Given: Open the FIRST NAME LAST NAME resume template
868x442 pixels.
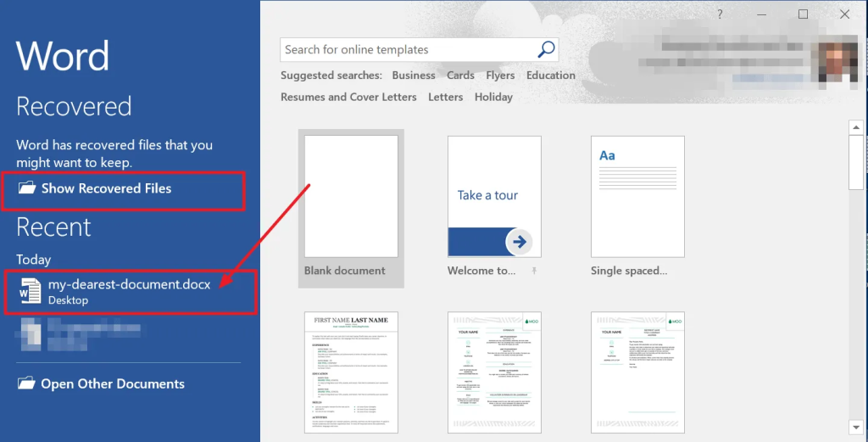Looking at the screenshot, I should [x=351, y=372].
